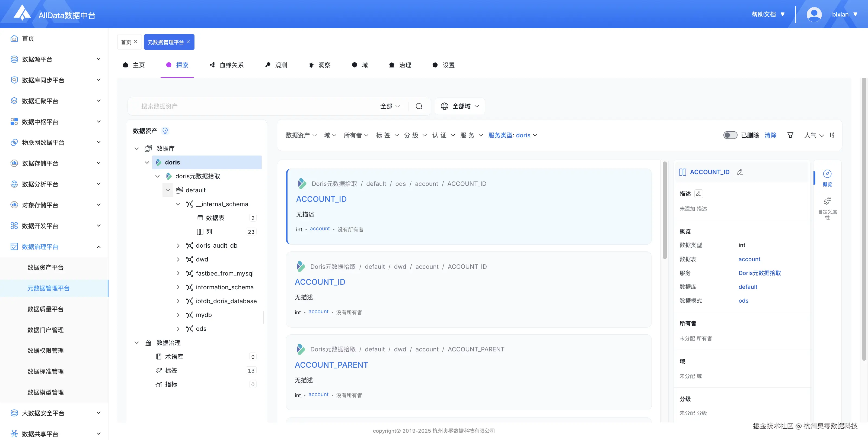This screenshot has width=868, height=440.
Task: Toggle the deleted assets switch
Action: (x=730, y=135)
